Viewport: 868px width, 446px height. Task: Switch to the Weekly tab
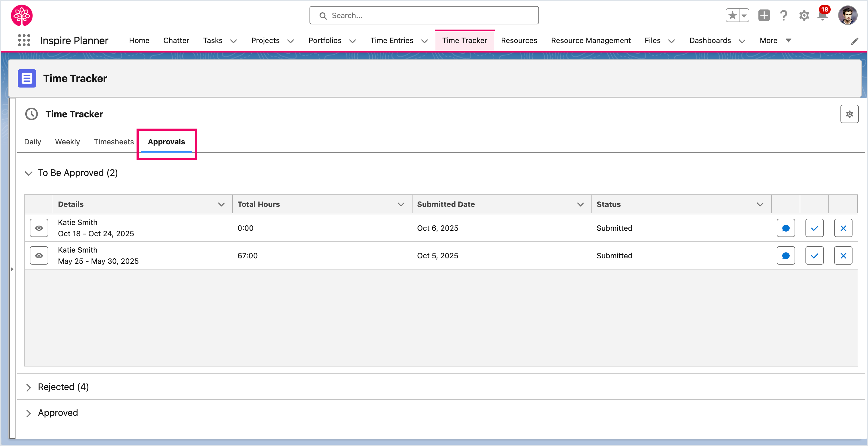(67, 142)
